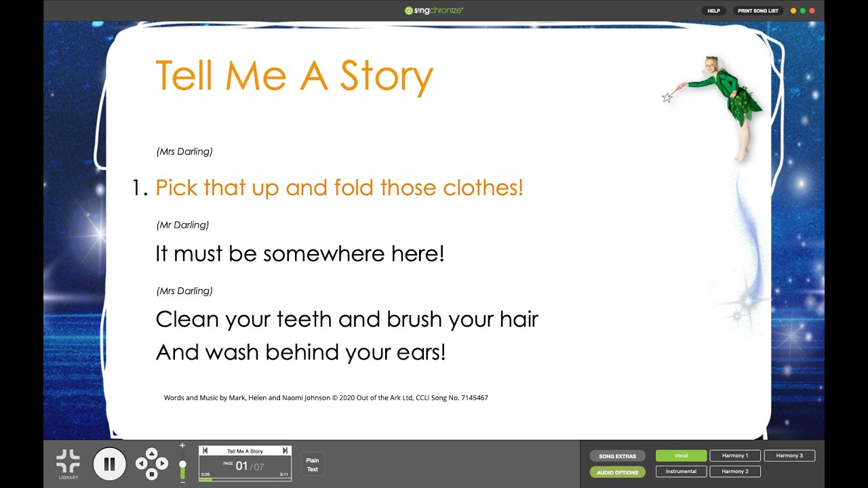Select the Instrumental audio track
868x488 pixels.
pos(681,472)
